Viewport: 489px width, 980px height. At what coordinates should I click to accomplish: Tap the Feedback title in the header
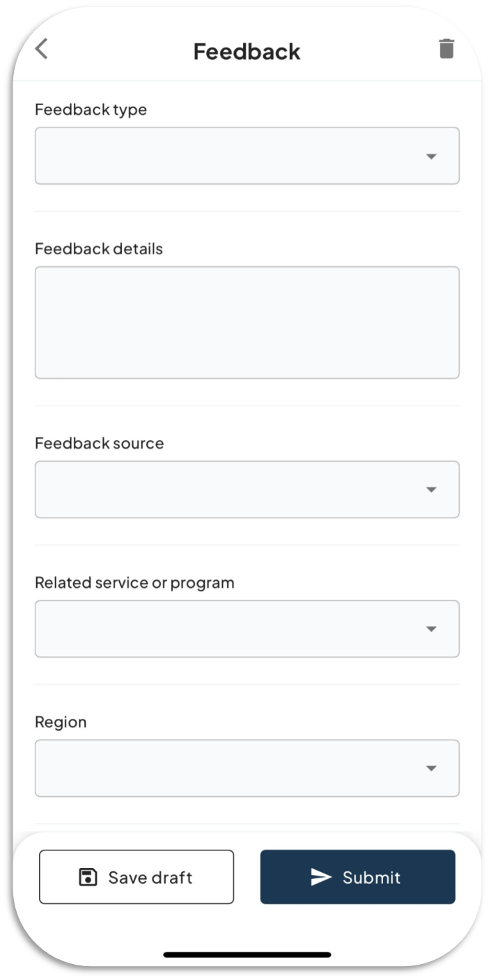click(x=247, y=51)
